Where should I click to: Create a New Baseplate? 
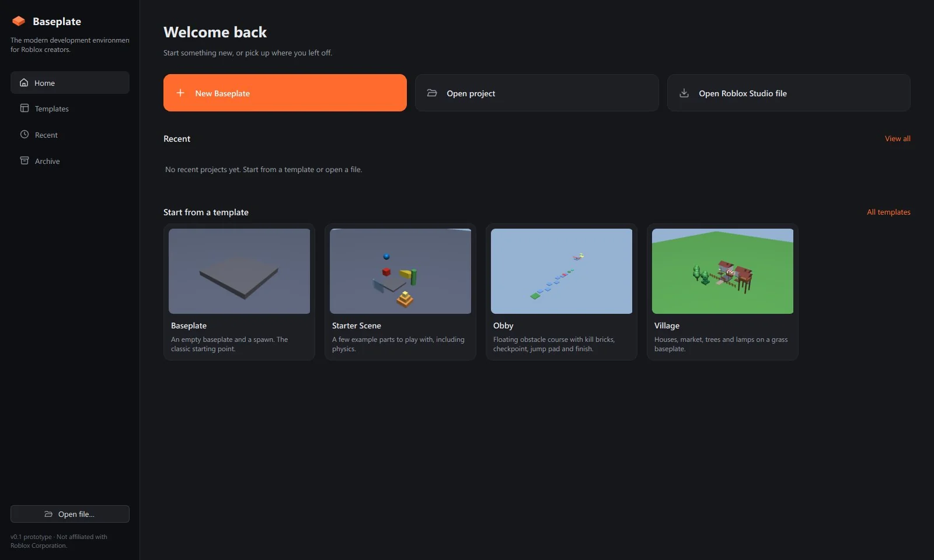coord(285,93)
